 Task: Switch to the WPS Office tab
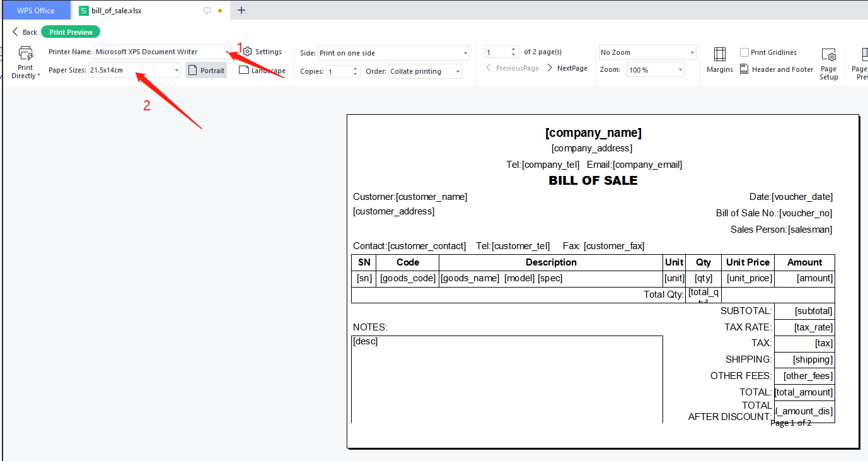click(x=35, y=10)
